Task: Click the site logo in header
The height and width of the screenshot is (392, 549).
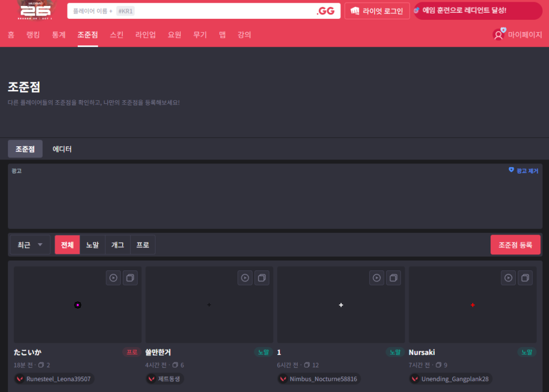Action: click(x=34, y=10)
